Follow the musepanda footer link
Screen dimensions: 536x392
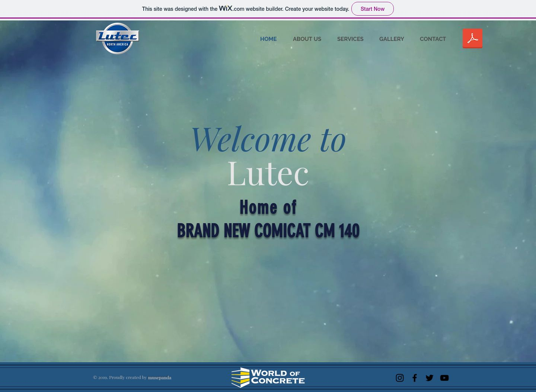tap(160, 377)
